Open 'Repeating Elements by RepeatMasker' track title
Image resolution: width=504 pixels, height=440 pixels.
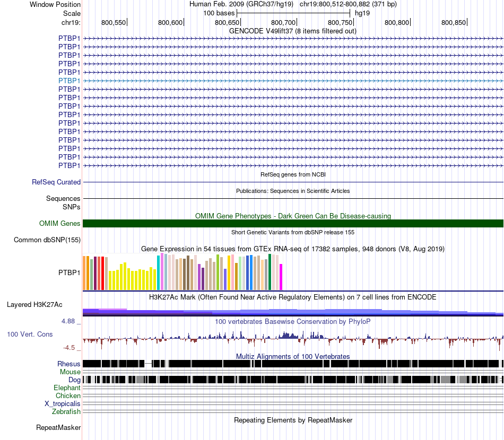click(x=293, y=420)
